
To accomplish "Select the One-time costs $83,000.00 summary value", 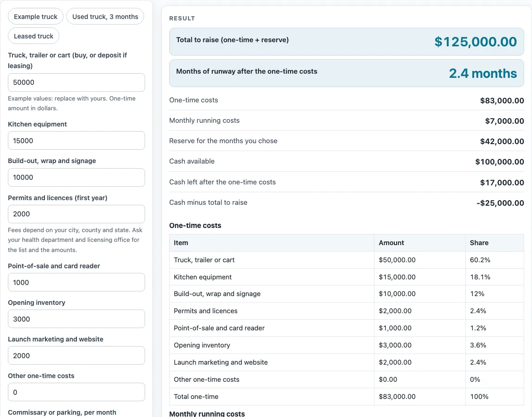I will tap(502, 101).
